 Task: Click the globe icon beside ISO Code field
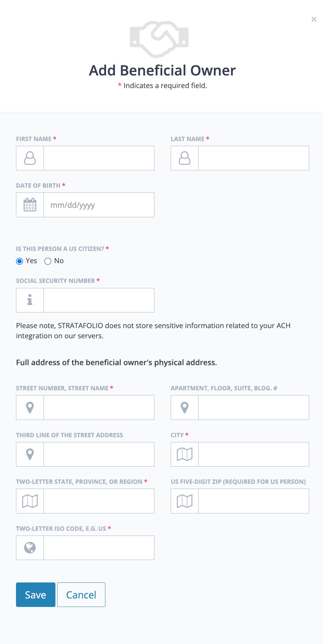pos(30,547)
